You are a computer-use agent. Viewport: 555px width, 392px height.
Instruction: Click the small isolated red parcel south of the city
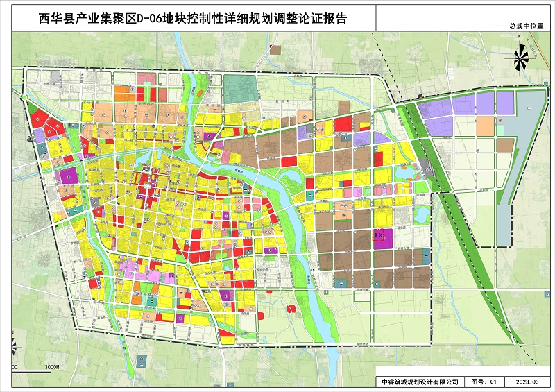tap(292, 308)
